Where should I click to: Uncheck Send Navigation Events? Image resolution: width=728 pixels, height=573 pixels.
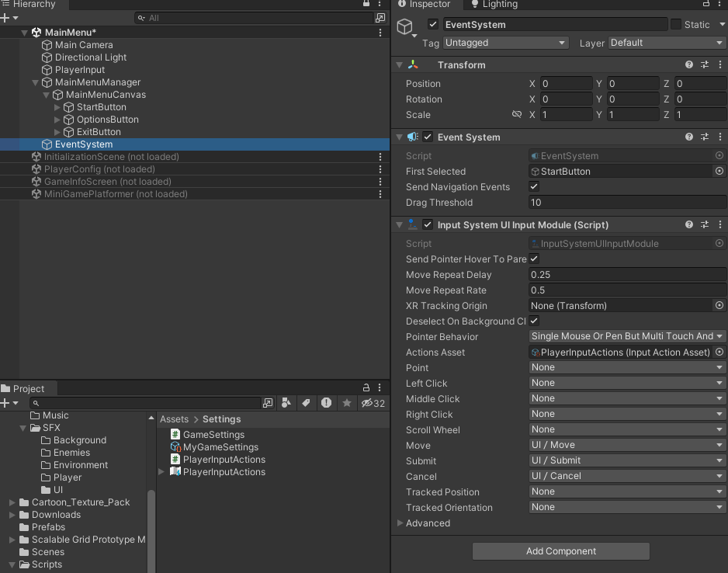(x=535, y=187)
